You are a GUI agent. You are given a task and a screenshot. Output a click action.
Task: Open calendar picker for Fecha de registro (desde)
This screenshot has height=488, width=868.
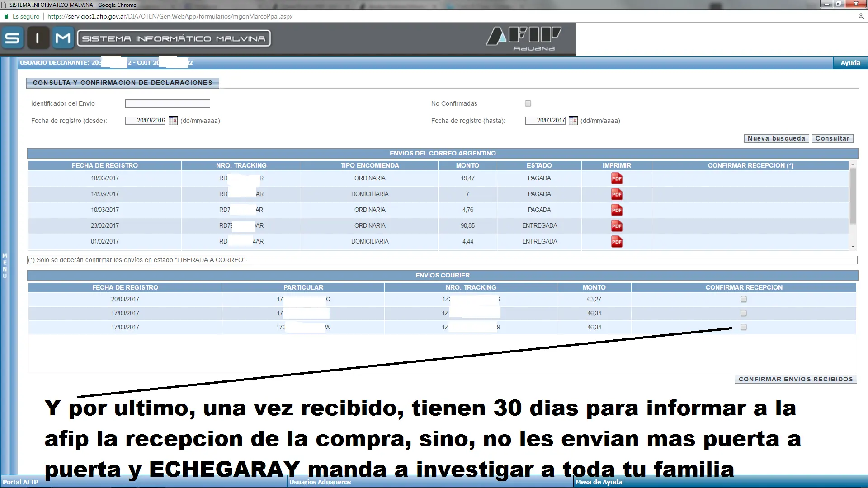tap(173, 121)
